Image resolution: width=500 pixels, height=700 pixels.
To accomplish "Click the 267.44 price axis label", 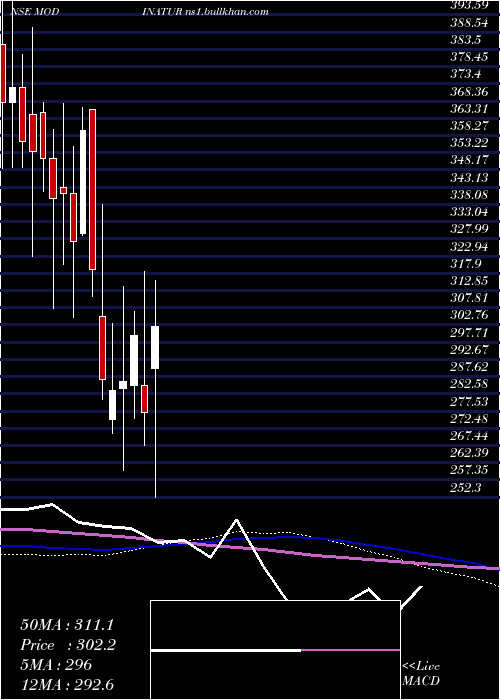I will (x=470, y=436).
